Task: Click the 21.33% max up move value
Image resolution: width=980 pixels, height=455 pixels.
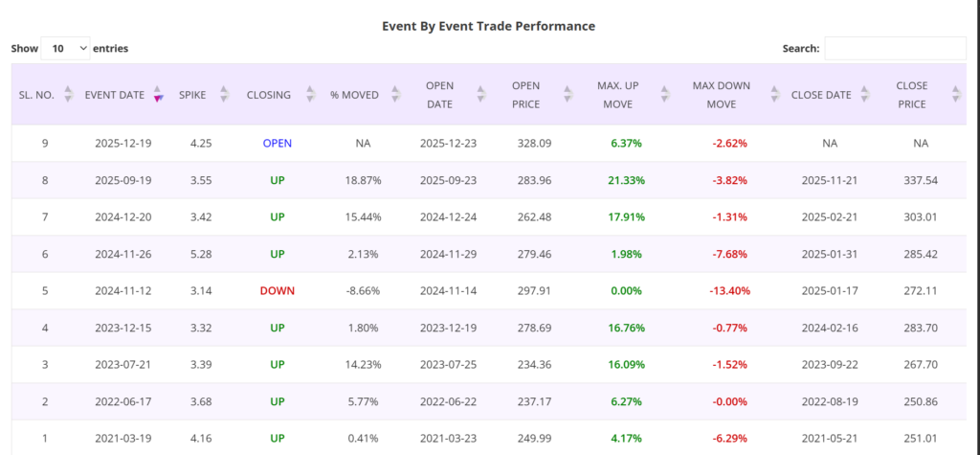Action: click(x=626, y=180)
